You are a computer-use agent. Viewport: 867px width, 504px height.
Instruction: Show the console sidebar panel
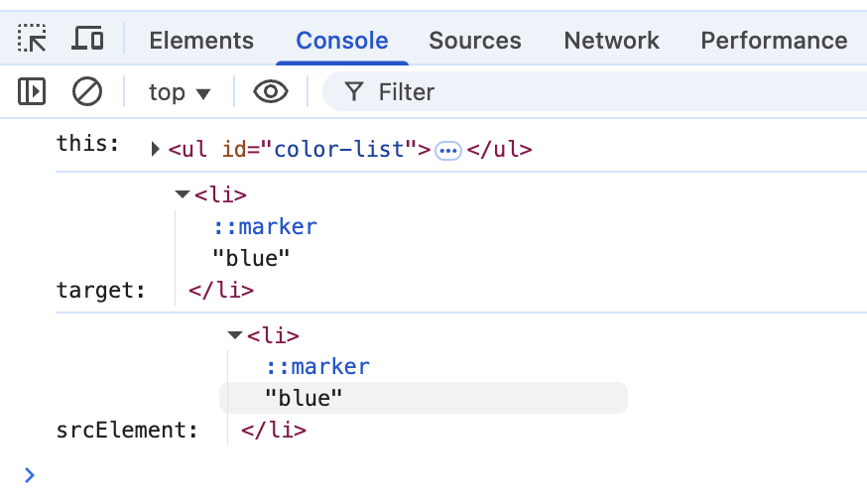pos(33,92)
